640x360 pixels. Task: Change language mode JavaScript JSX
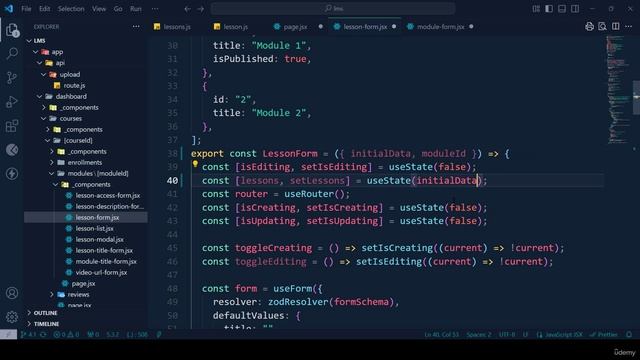(560, 335)
